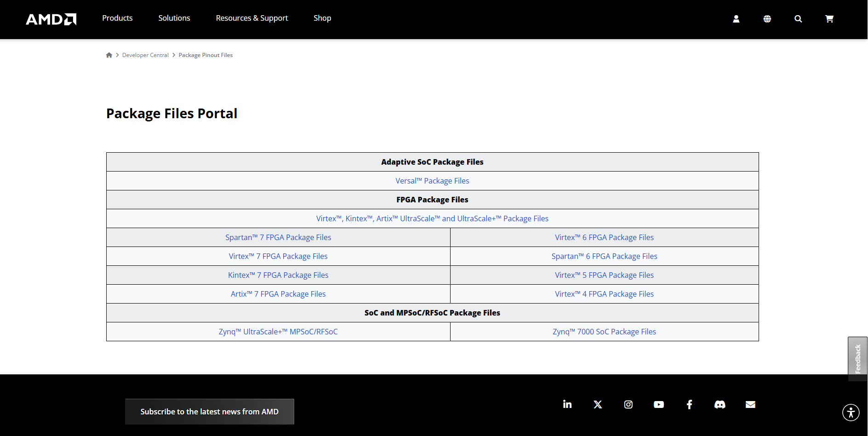Open Artix 7 FPGA Package Files
Screen dimensions: 868x436
(278, 294)
